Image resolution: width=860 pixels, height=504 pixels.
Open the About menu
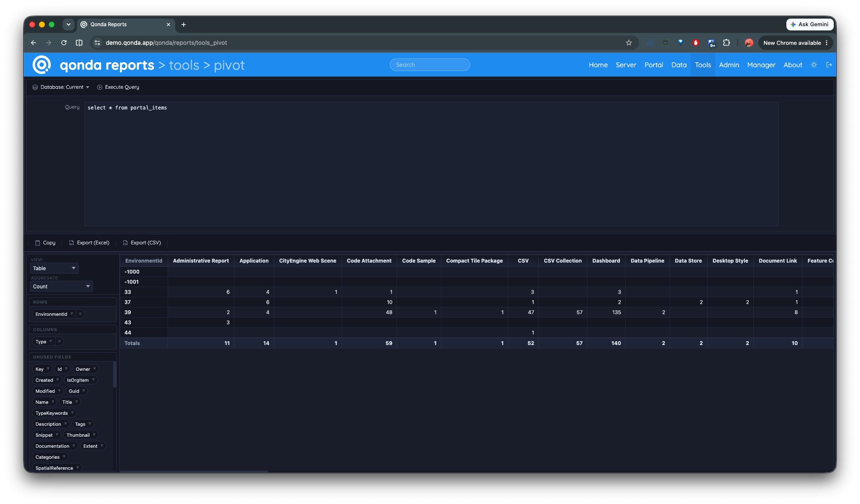(793, 65)
